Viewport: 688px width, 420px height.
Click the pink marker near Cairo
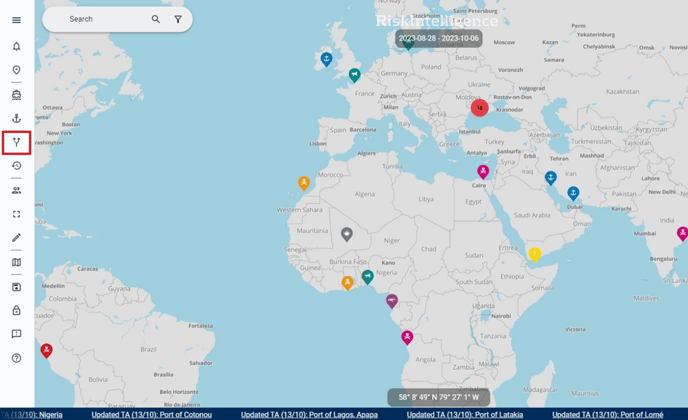(483, 172)
